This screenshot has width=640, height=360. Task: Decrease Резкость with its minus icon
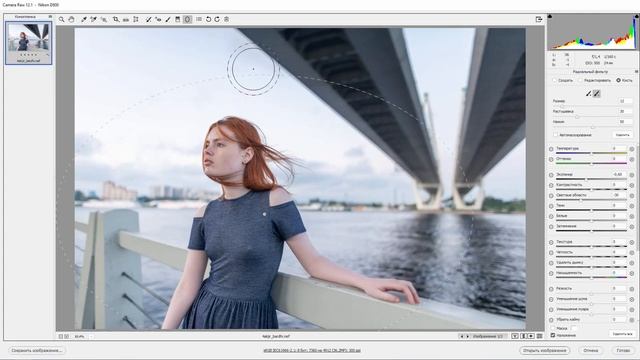click(551, 289)
